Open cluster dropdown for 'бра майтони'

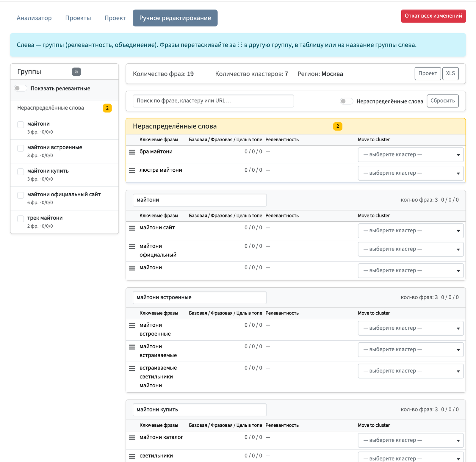point(411,155)
